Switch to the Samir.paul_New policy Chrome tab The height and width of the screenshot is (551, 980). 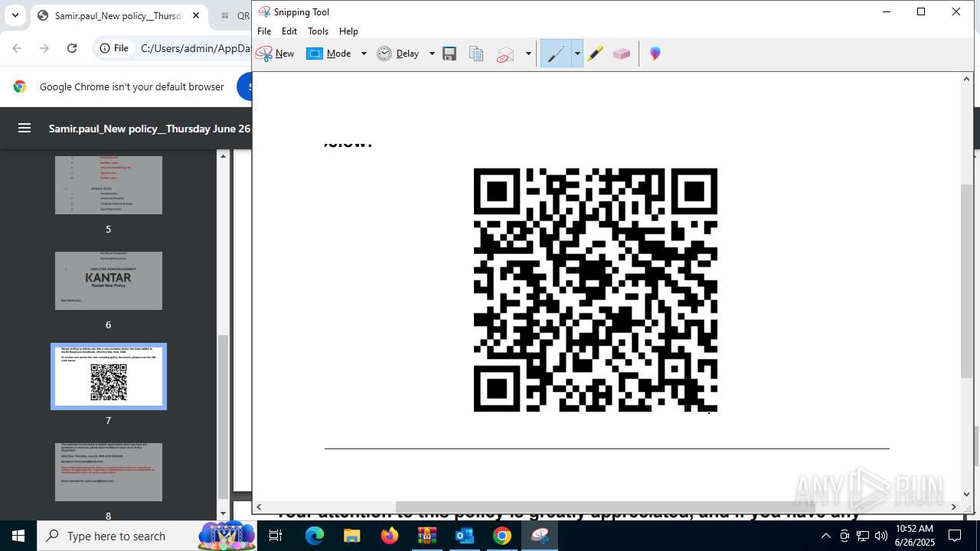[119, 15]
